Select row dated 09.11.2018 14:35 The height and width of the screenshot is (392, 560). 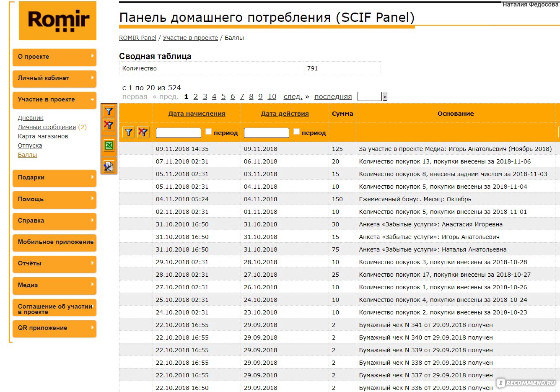click(x=182, y=149)
